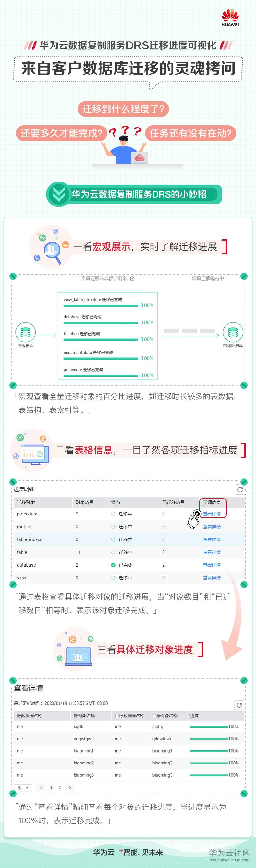Click the 全量迁移完成预计剩余 label
Viewport: 256px width, 868px height.
[104, 278]
